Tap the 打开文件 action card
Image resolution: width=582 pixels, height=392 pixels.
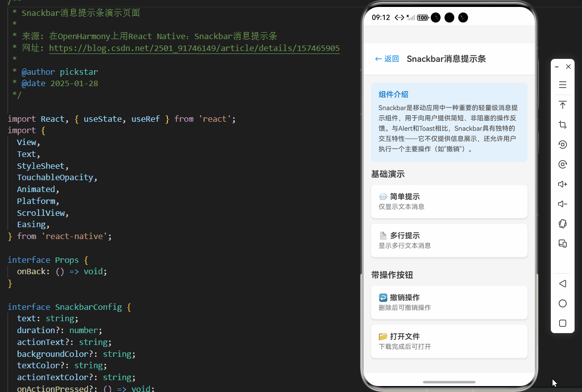click(x=449, y=341)
